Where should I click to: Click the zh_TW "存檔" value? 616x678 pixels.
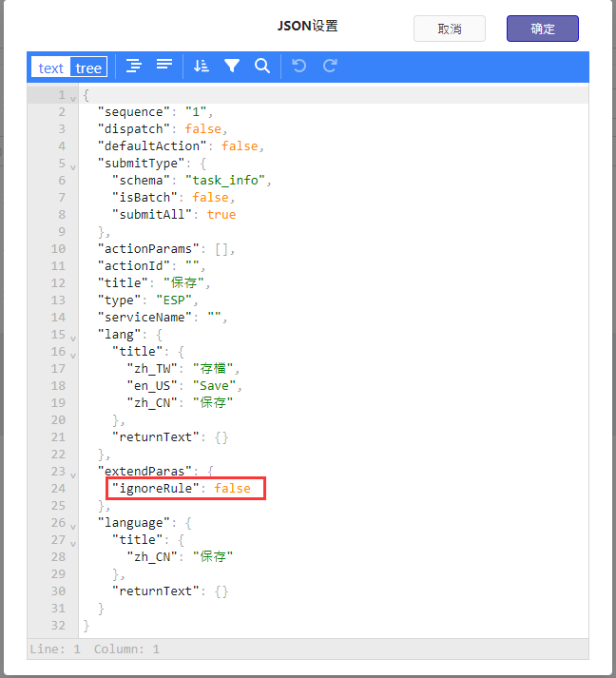click(213, 368)
